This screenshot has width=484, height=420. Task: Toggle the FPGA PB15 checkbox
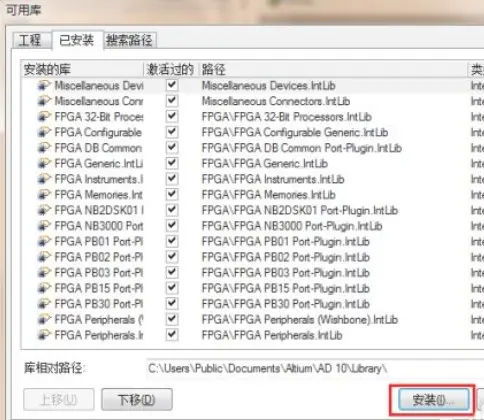172,288
